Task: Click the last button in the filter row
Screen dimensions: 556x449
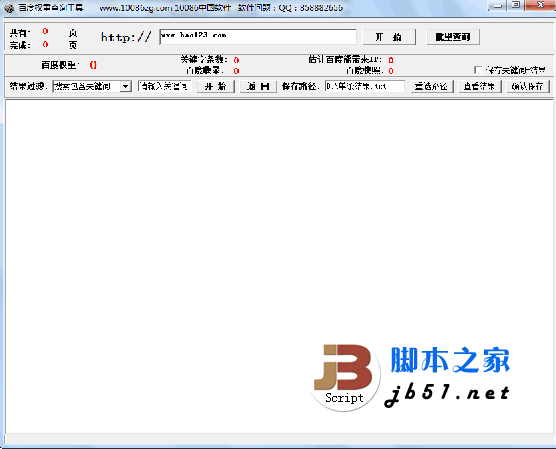Action: pyautogui.click(x=528, y=86)
